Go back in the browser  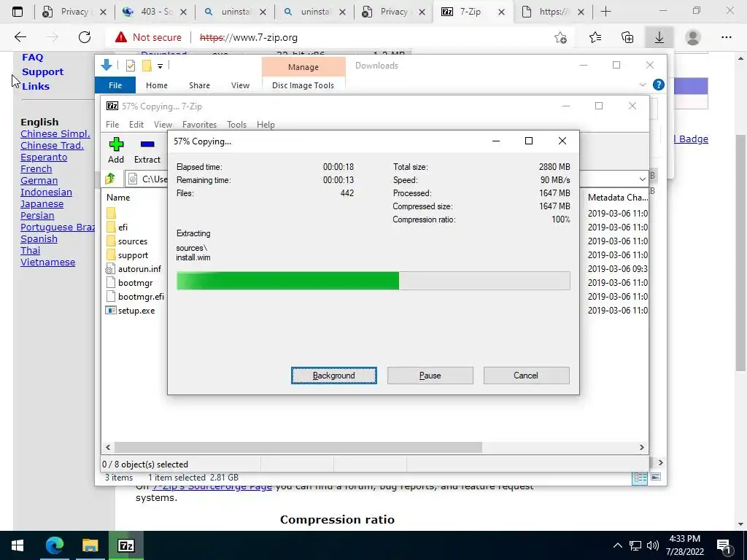tap(20, 37)
